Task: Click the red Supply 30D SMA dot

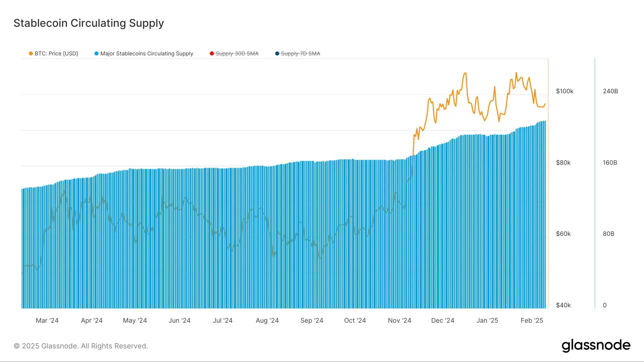Action: click(212, 54)
